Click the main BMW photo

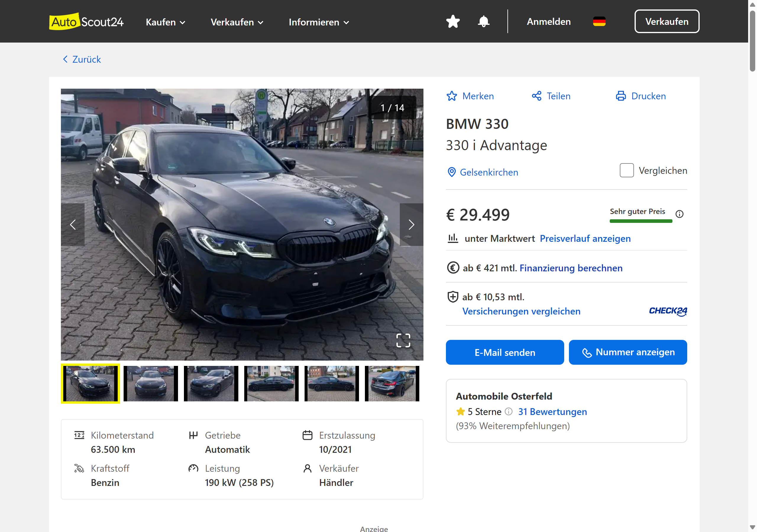pyautogui.click(x=242, y=224)
